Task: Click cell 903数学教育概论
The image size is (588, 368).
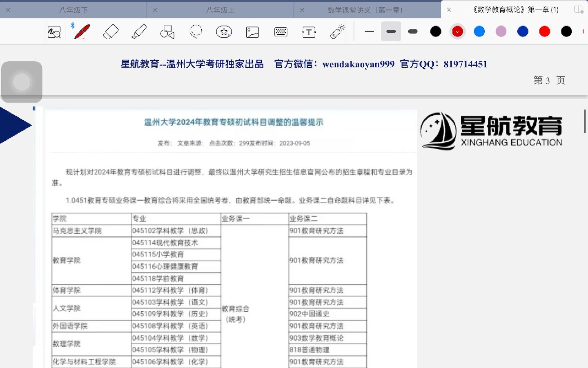Action: coord(327,338)
